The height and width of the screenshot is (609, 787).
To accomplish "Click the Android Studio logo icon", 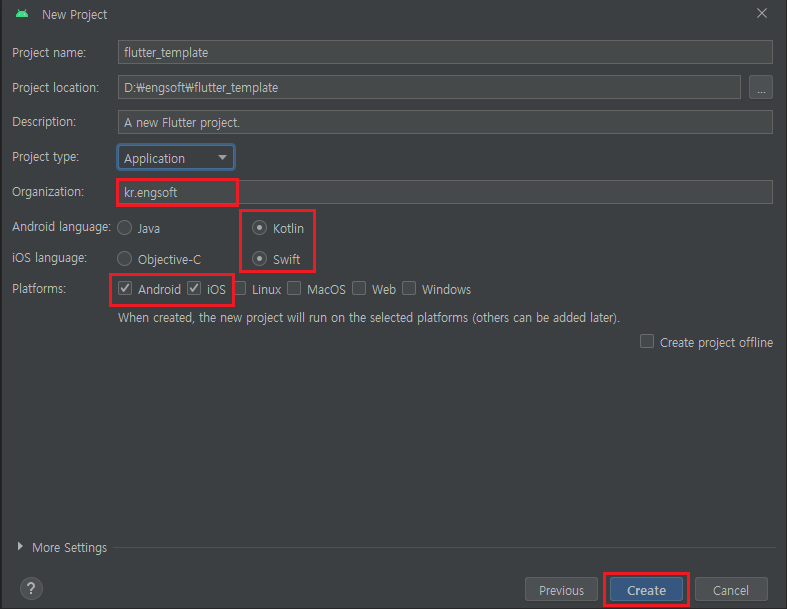I will pos(22,14).
